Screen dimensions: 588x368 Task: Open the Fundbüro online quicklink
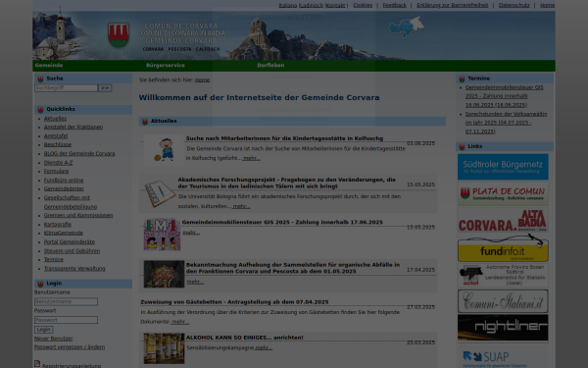(64, 180)
